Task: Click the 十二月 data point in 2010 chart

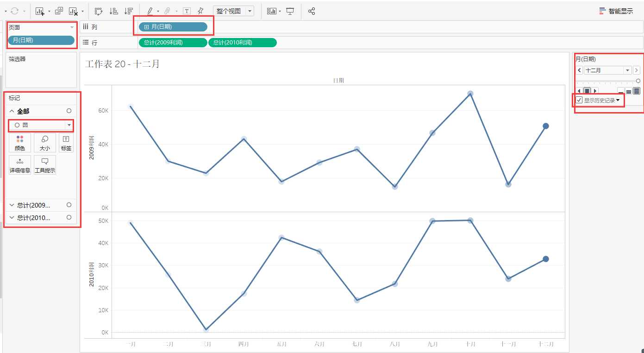Action: [x=546, y=259]
